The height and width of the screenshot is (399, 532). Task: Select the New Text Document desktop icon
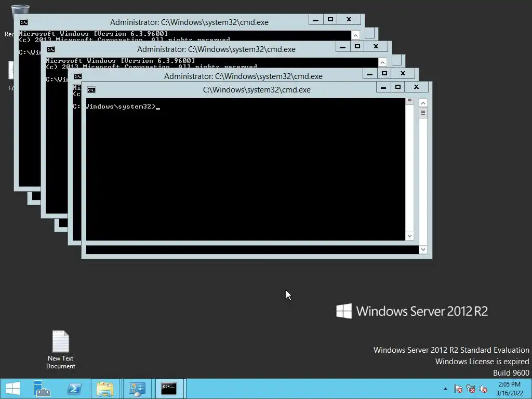[x=61, y=350]
